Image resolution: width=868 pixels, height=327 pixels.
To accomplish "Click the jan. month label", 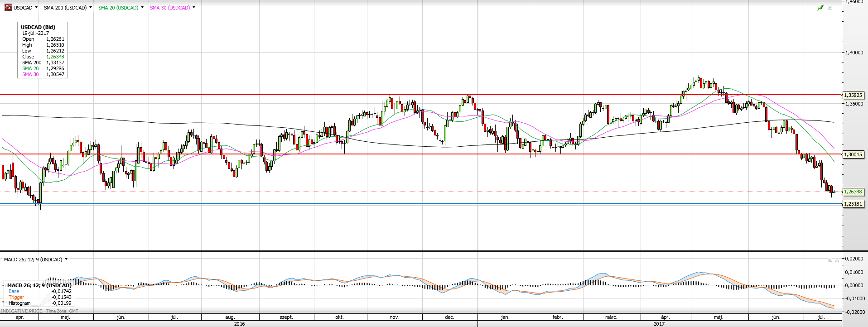I will click(505, 317).
